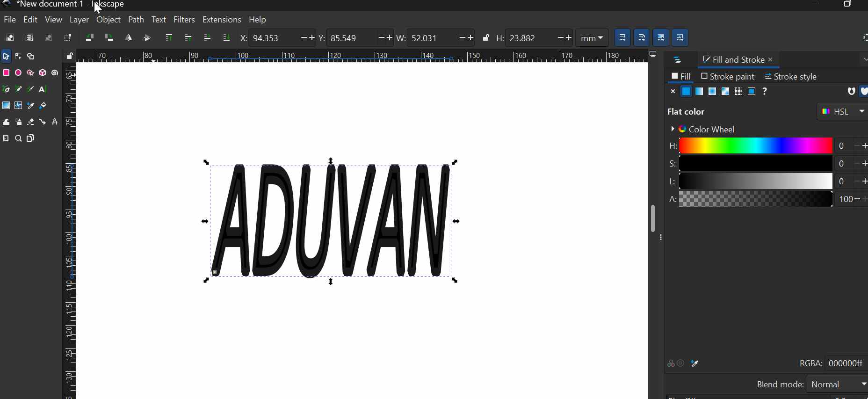This screenshot has width=868, height=399.
Task: Click the Hue slider bar
Action: 755,146
